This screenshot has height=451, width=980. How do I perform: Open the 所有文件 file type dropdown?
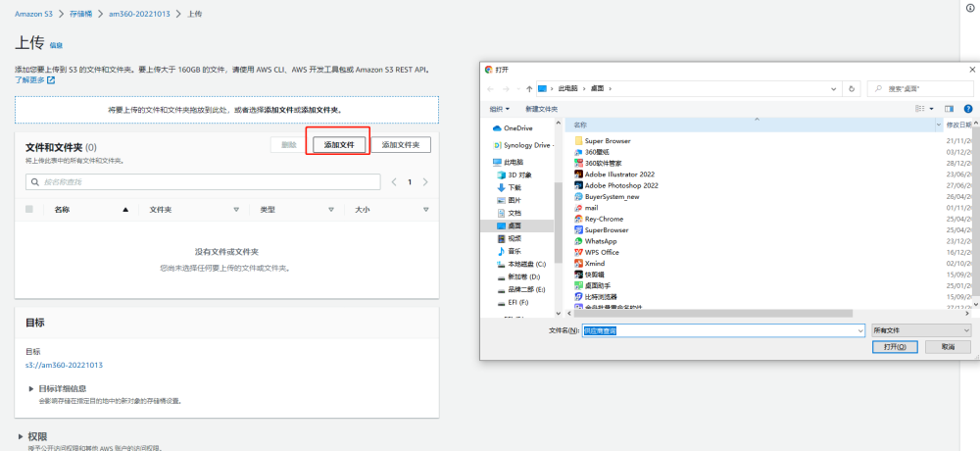point(921,330)
